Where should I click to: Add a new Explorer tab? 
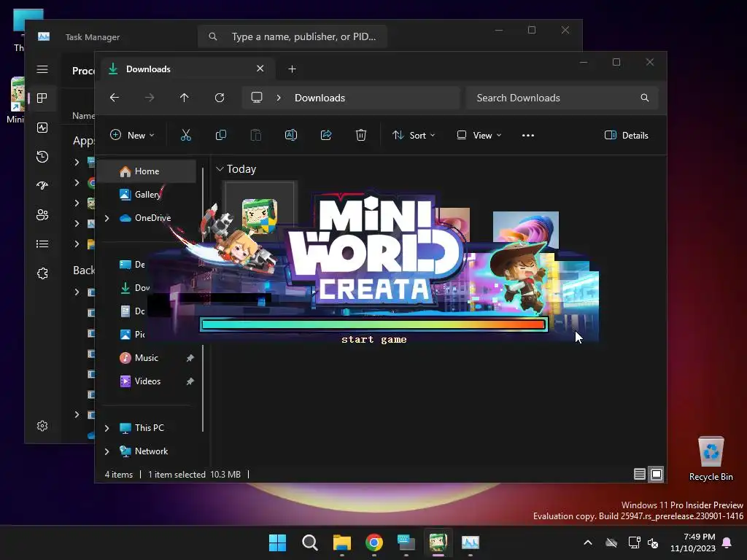point(292,69)
